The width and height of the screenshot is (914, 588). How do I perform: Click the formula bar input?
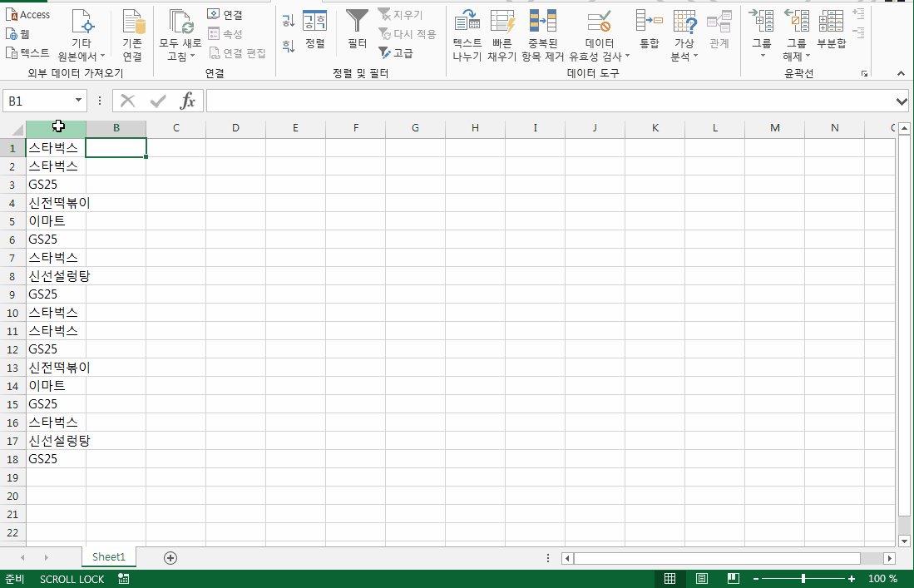point(549,101)
